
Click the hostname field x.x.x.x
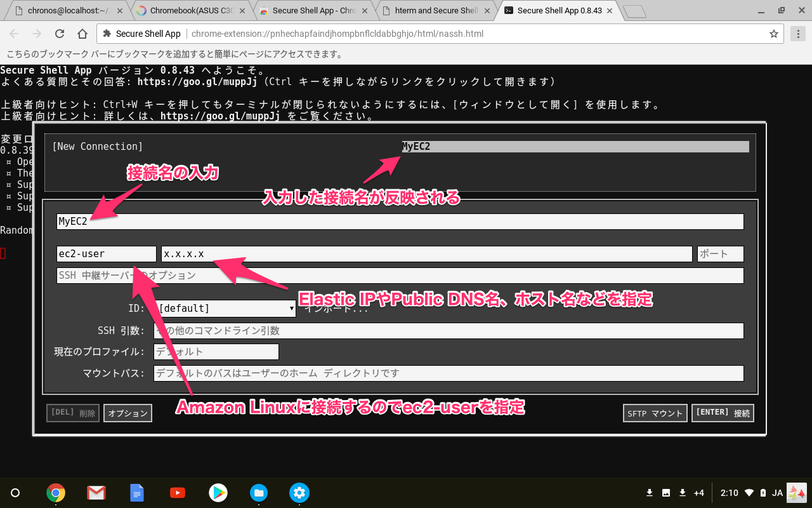(x=426, y=254)
